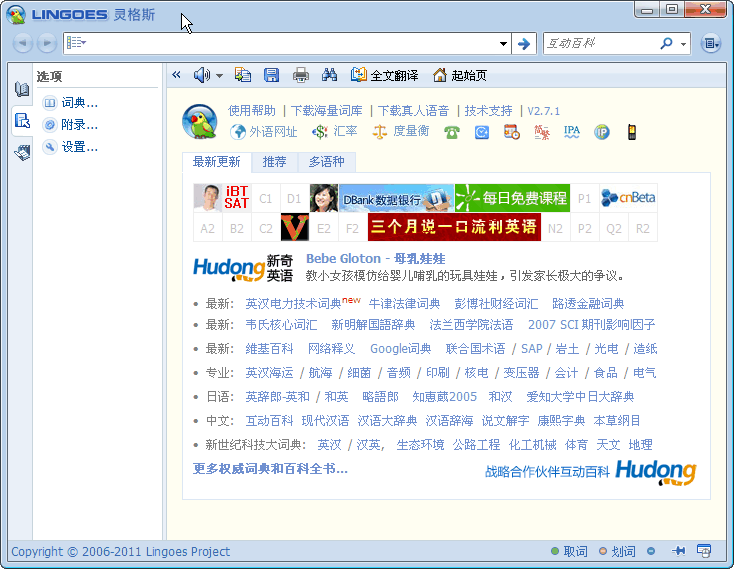734x569 pixels.
Task: Click the magnifier search icon
Action: pos(666,44)
